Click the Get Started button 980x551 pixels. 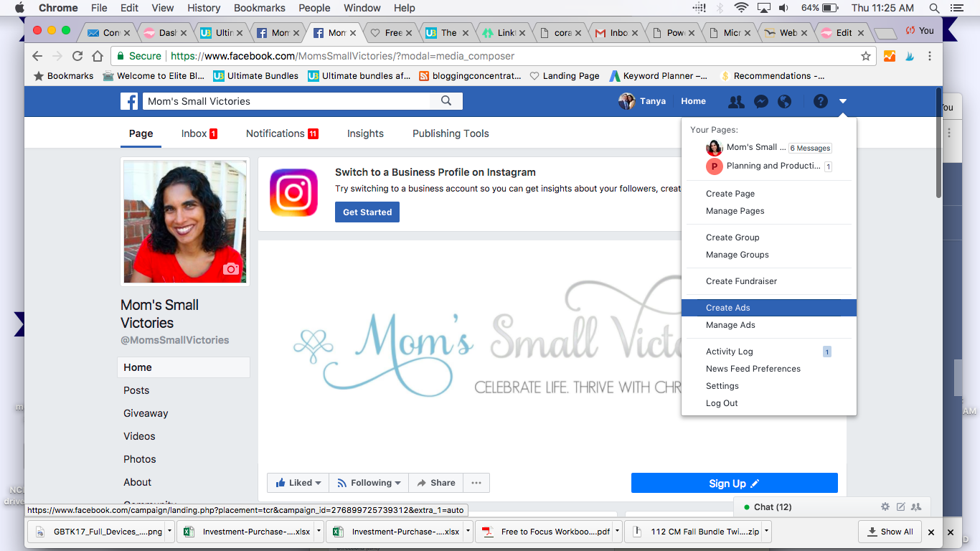367,212
